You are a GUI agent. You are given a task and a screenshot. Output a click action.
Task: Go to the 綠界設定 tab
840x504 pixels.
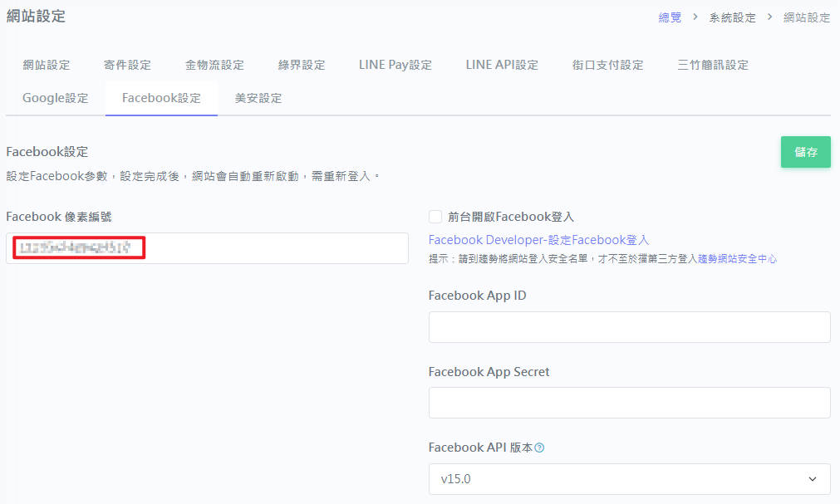click(x=302, y=65)
